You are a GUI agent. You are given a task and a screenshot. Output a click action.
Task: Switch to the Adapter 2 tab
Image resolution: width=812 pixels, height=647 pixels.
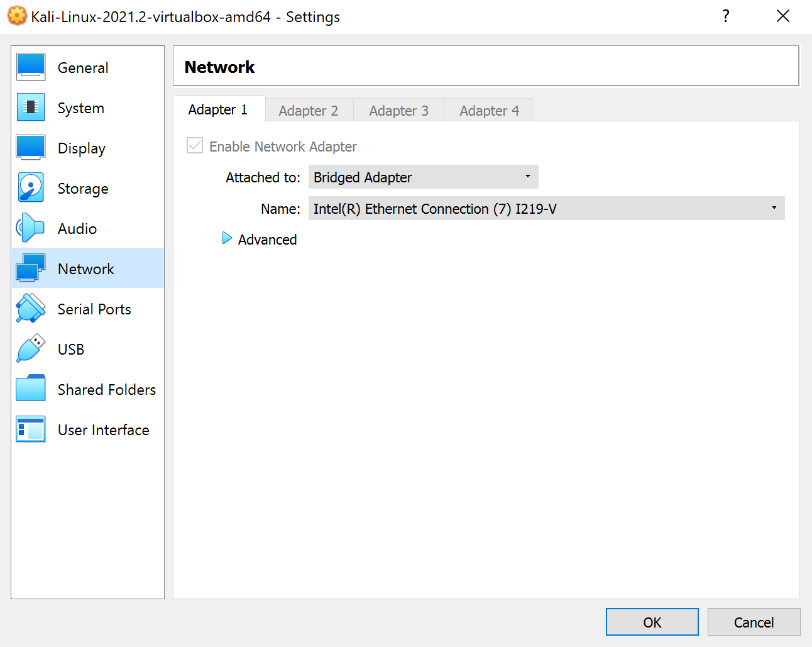(309, 111)
